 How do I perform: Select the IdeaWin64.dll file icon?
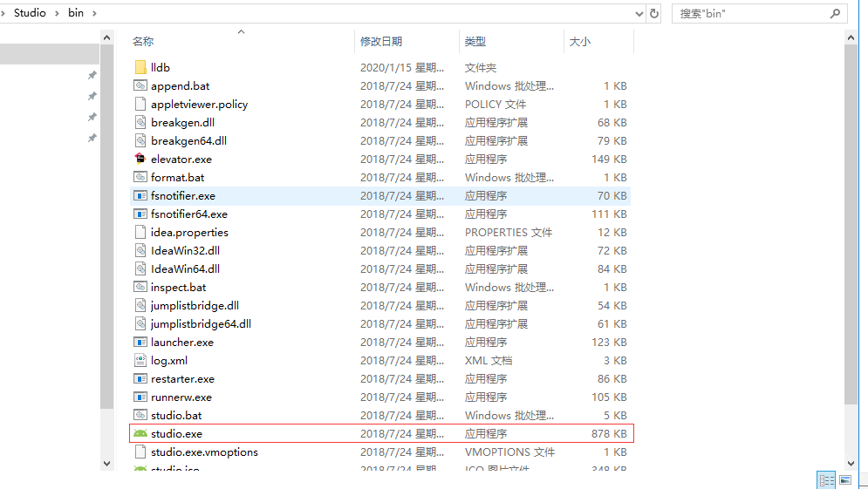click(140, 268)
